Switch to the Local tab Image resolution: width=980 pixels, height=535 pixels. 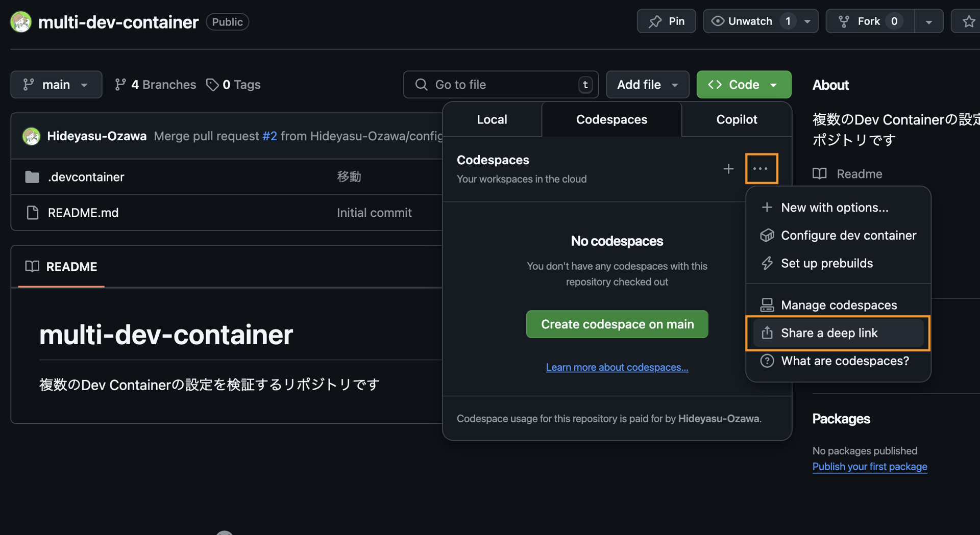tap(492, 119)
